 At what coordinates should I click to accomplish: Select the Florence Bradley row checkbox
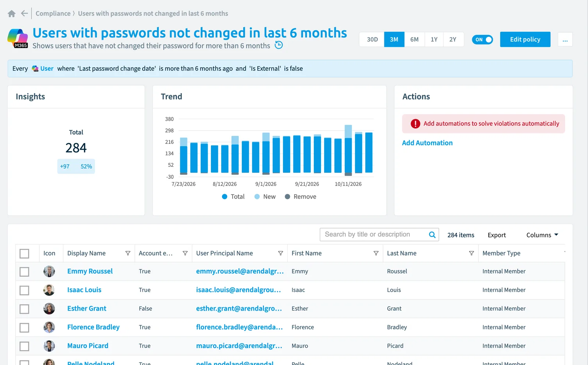point(24,327)
